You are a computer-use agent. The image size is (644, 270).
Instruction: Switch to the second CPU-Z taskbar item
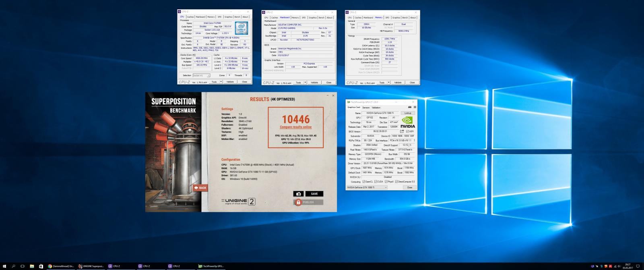(x=152, y=266)
